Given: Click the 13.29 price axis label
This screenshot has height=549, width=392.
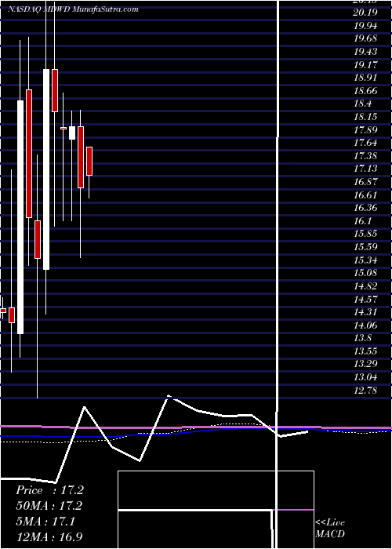Looking at the screenshot, I should pyautogui.click(x=366, y=364).
